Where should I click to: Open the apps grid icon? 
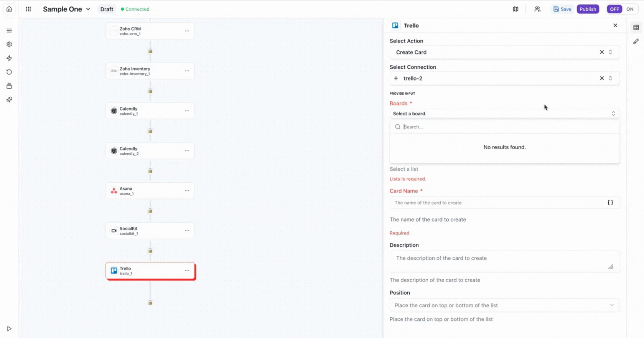click(28, 9)
